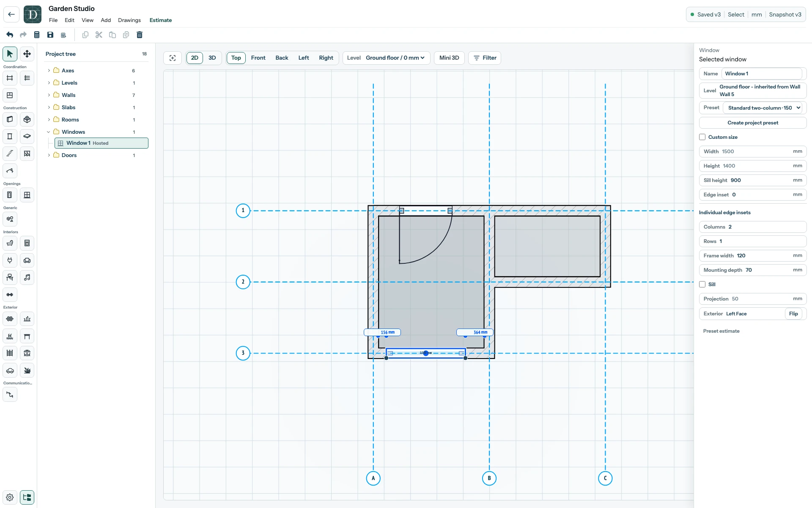Select the dumbbell gym equipment tool

(10, 295)
